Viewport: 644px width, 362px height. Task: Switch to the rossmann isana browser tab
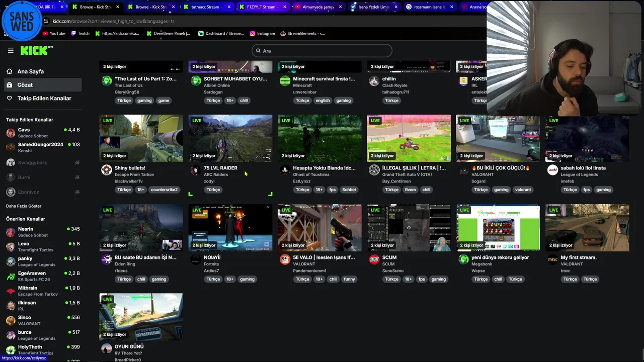(430, 7)
